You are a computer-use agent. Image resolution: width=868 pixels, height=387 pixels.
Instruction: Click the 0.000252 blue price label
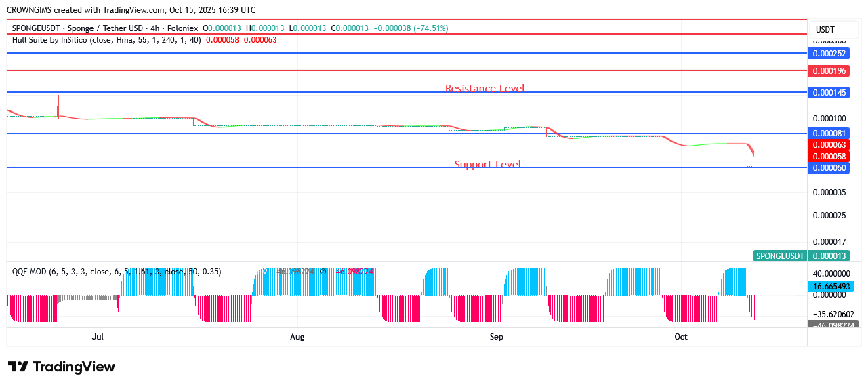[829, 53]
